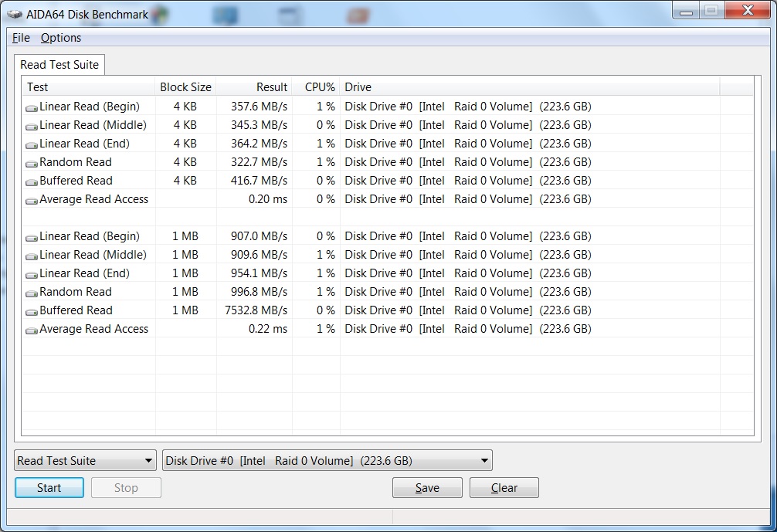777x532 pixels.
Task: Click 'Buffered Read' text in 4 KB row
Action: click(x=76, y=181)
